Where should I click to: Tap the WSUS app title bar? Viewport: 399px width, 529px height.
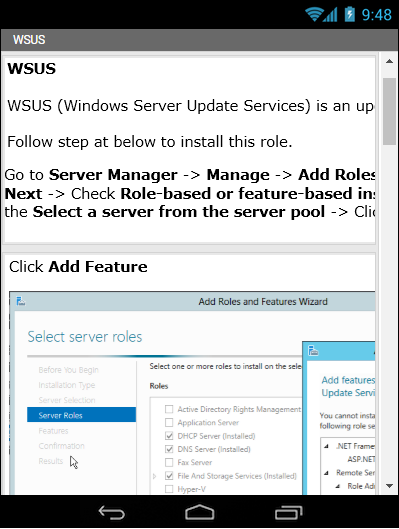(x=199, y=40)
